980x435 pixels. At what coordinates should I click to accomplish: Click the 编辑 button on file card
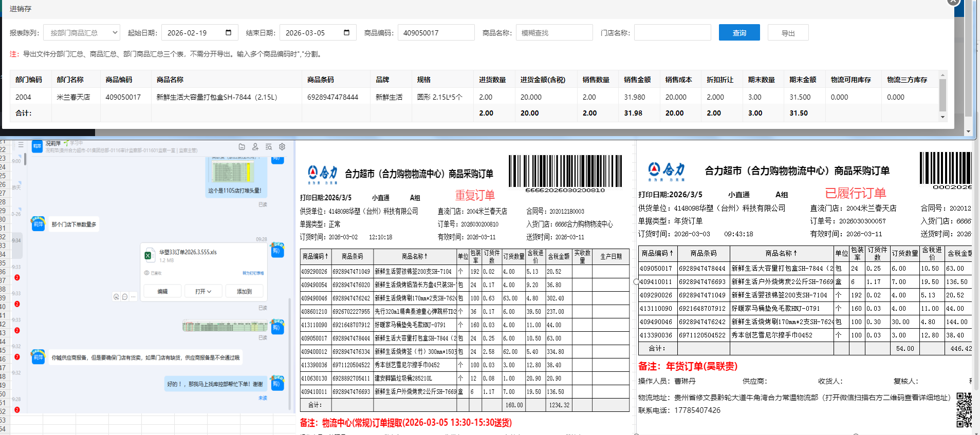click(162, 291)
